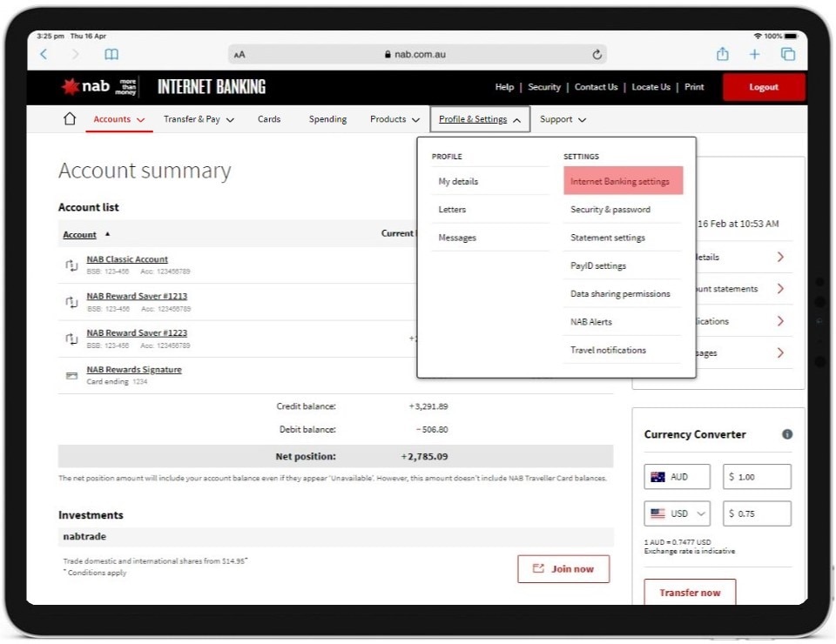Reload page using the refresh icon
This screenshot has height=644, width=836.
(x=597, y=54)
